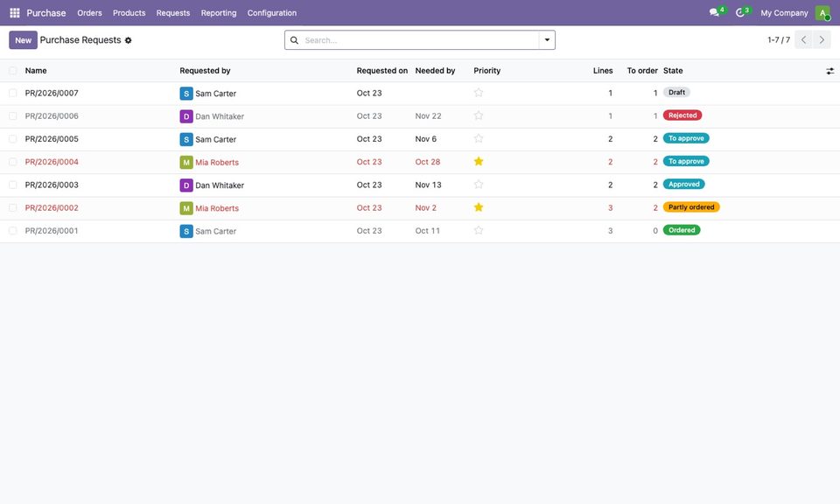Go to the previous page arrow
This screenshot has height=504, width=840.
click(803, 39)
